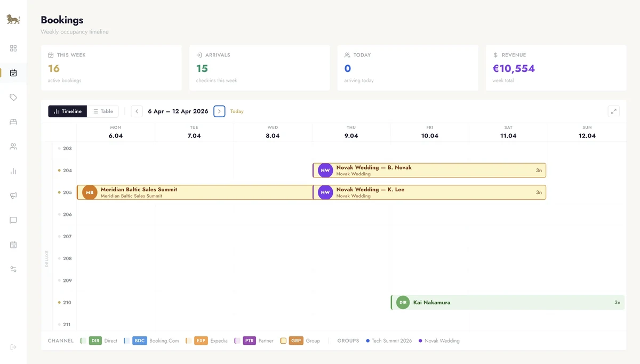The width and height of the screenshot is (640, 364).
Task: Click the NW avatar on B. Novak booking
Action: point(325,171)
